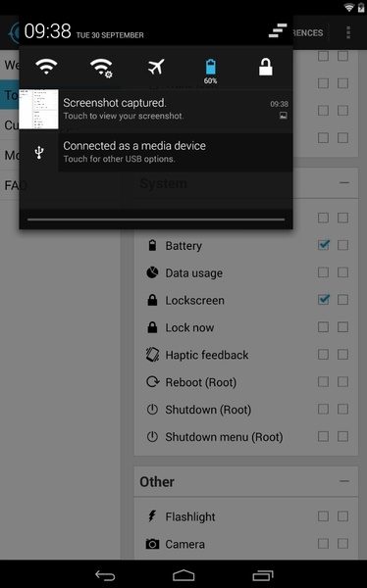367x588 pixels.
Task: Open the overflow menu with three dots
Action: [348, 32]
